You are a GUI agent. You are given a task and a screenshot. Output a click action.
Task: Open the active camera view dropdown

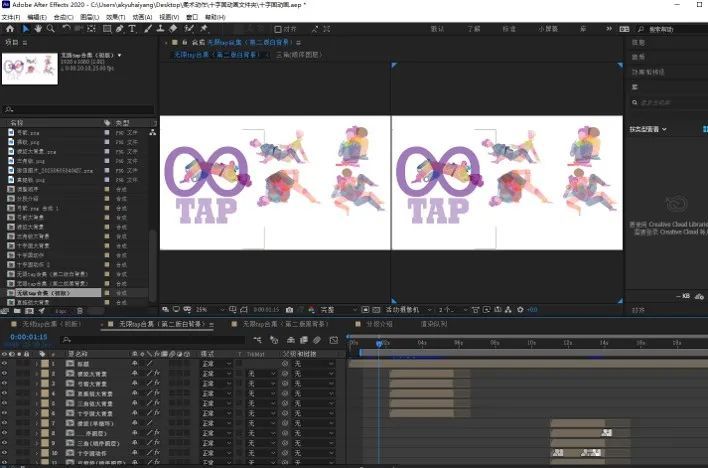409,310
